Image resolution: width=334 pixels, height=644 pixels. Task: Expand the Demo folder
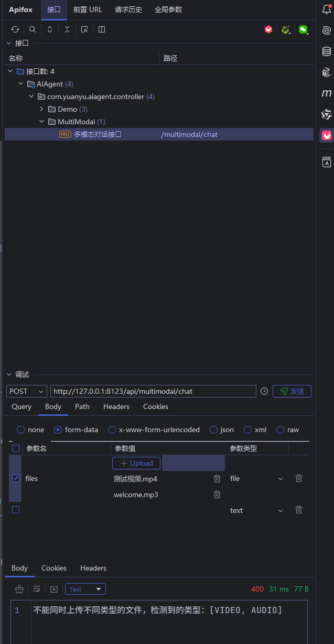point(42,109)
